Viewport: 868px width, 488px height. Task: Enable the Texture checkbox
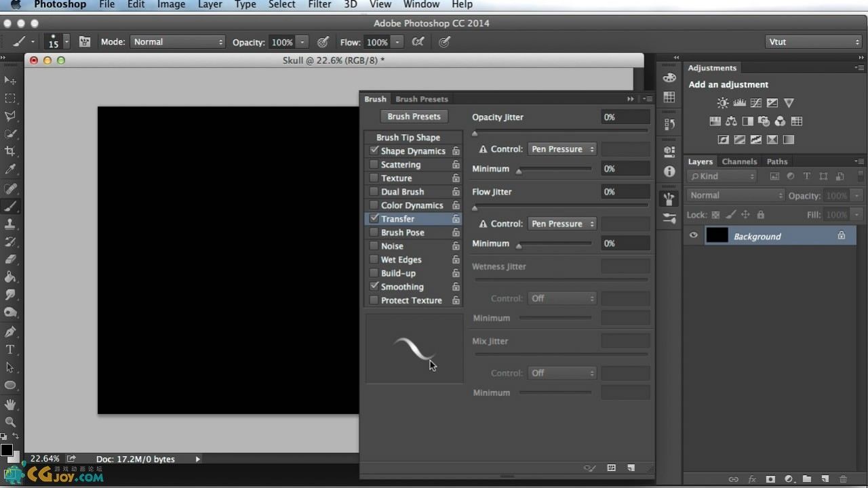pyautogui.click(x=374, y=178)
